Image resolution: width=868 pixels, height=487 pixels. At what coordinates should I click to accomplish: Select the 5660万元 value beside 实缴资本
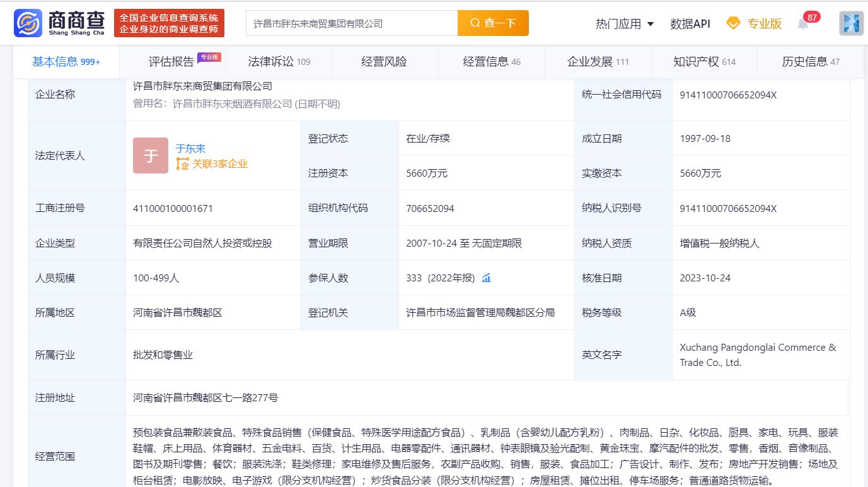[x=700, y=173]
